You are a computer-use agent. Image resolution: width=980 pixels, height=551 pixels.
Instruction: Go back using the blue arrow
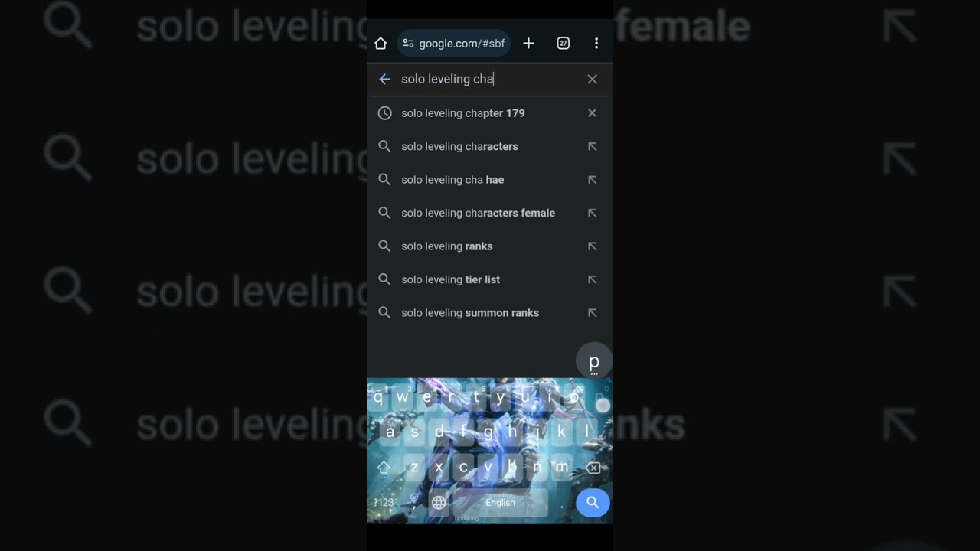(x=385, y=79)
